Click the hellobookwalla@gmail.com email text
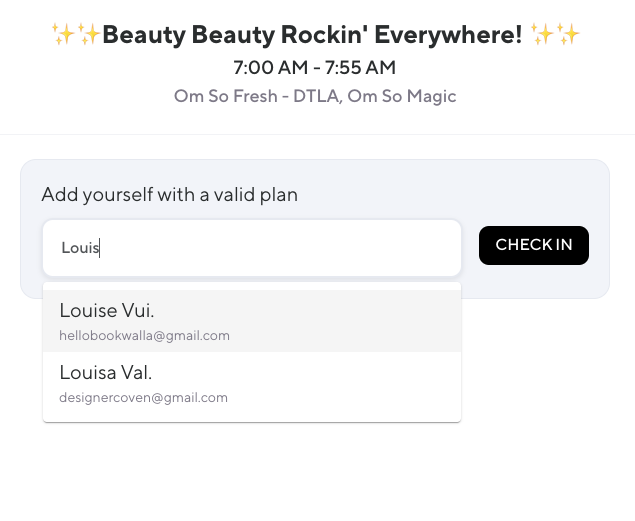The image size is (635, 521). click(x=144, y=336)
